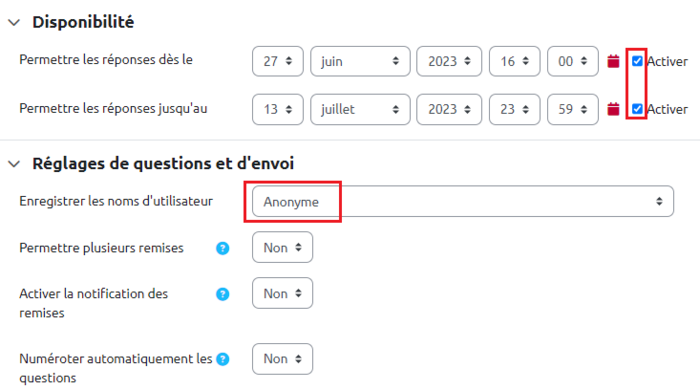This screenshot has width=700, height=390.
Task: Open end minute dropdown showing 59
Action: (573, 109)
